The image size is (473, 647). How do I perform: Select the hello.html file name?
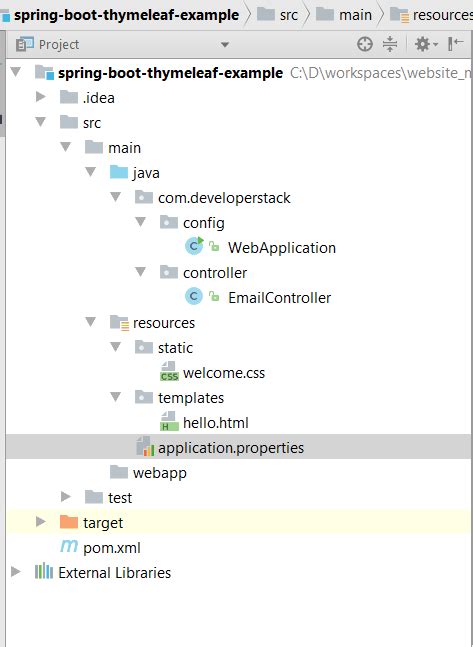tap(215, 423)
